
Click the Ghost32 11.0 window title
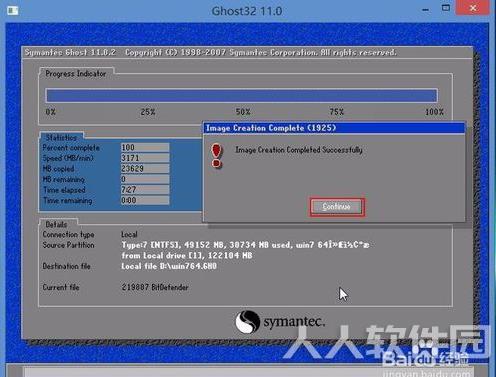point(247,11)
